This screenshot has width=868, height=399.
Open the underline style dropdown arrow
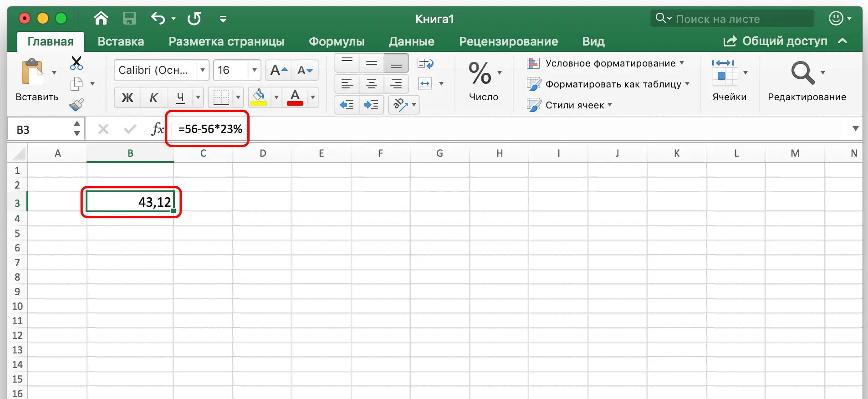point(198,97)
